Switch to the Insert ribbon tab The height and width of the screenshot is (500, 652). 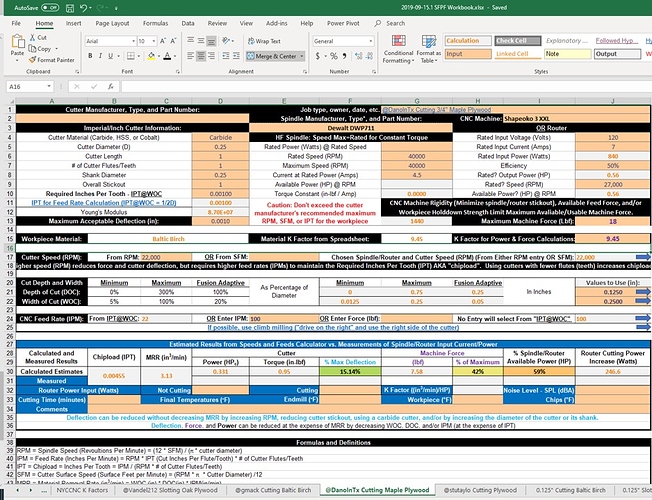tap(74, 23)
